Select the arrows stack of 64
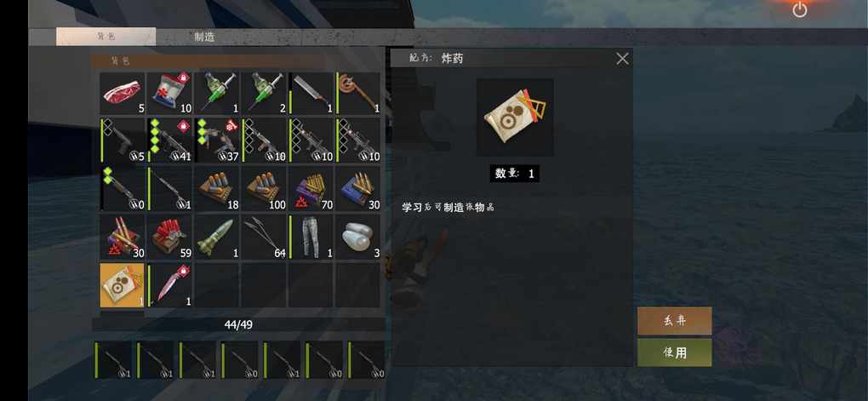868x401 pixels. pyautogui.click(x=264, y=237)
